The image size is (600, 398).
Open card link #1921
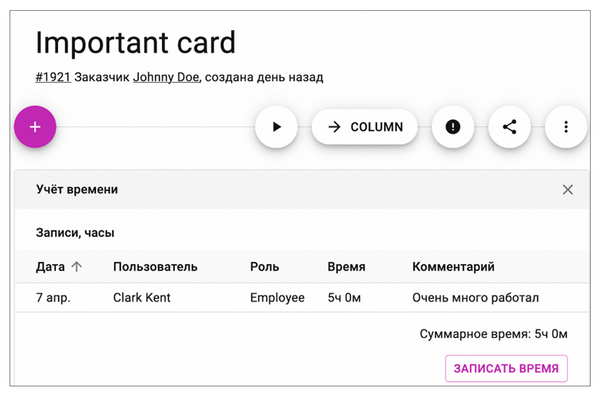(53, 77)
